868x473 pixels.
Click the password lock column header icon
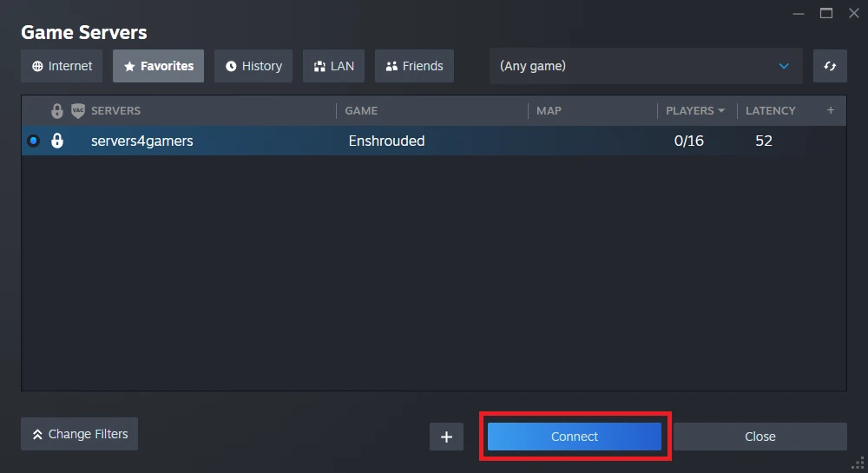pyautogui.click(x=57, y=110)
